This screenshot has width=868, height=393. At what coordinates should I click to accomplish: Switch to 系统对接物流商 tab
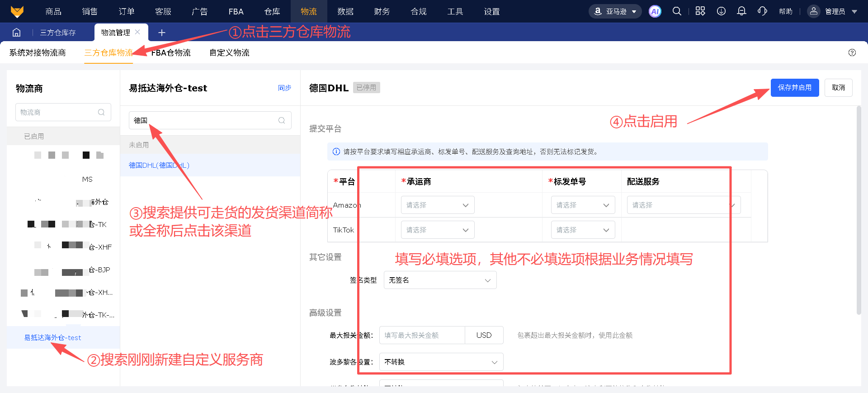click(38, 52)
